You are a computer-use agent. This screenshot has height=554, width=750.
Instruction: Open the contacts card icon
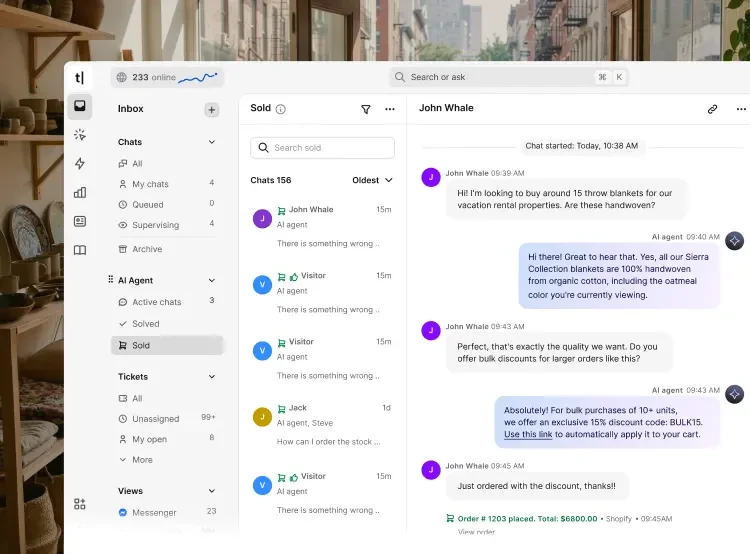point(80,221)
